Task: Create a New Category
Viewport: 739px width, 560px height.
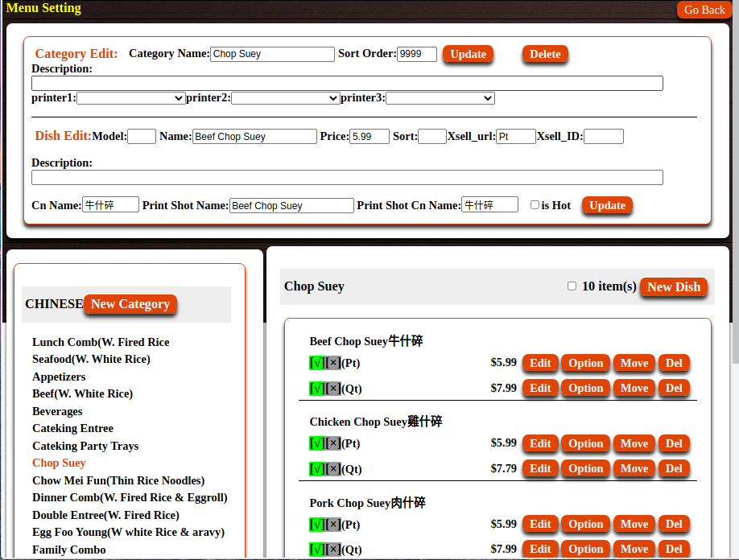Action: 130,304
